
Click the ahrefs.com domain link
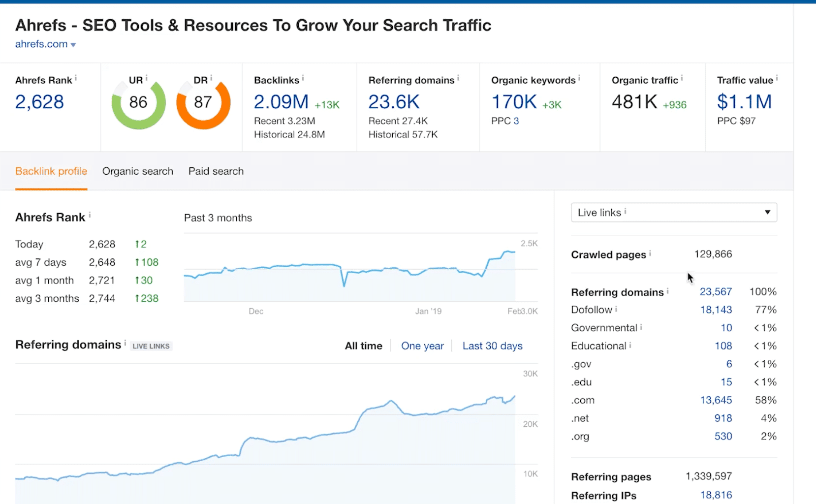[x=41, y=44]
